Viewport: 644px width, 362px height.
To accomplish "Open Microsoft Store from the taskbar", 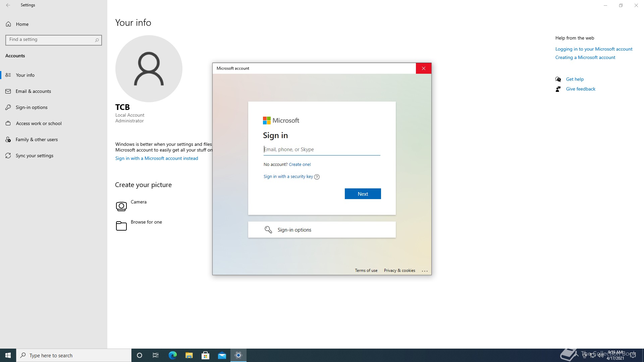I will [205, 355].
